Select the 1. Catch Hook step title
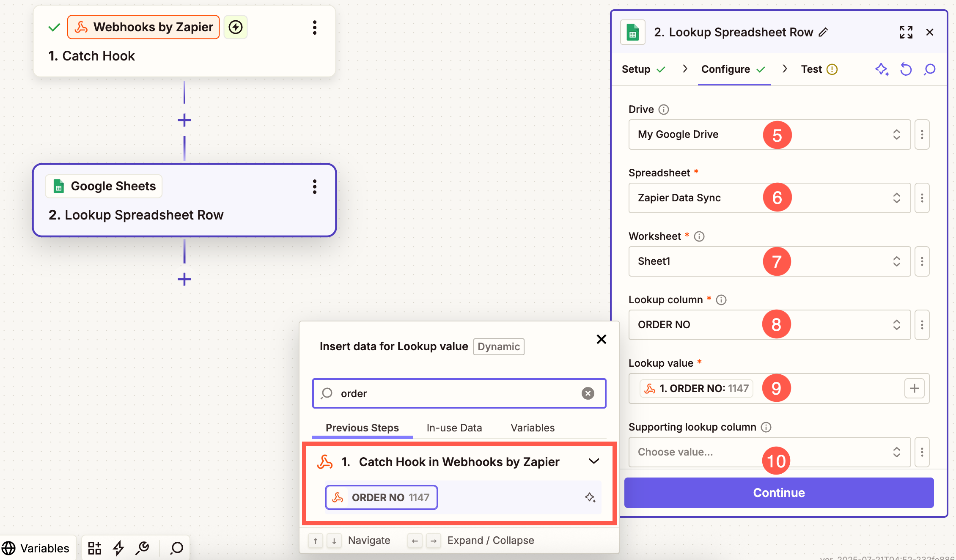 tap(91, 56)
